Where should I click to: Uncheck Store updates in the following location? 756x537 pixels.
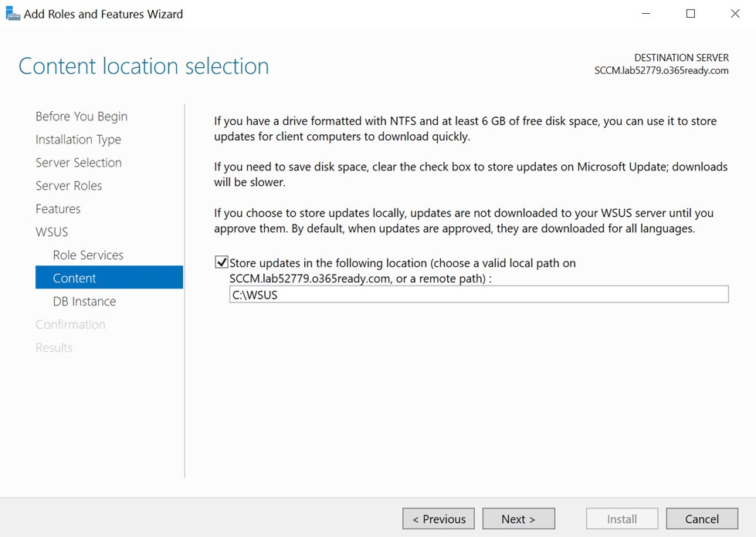[x=222, y=262]
